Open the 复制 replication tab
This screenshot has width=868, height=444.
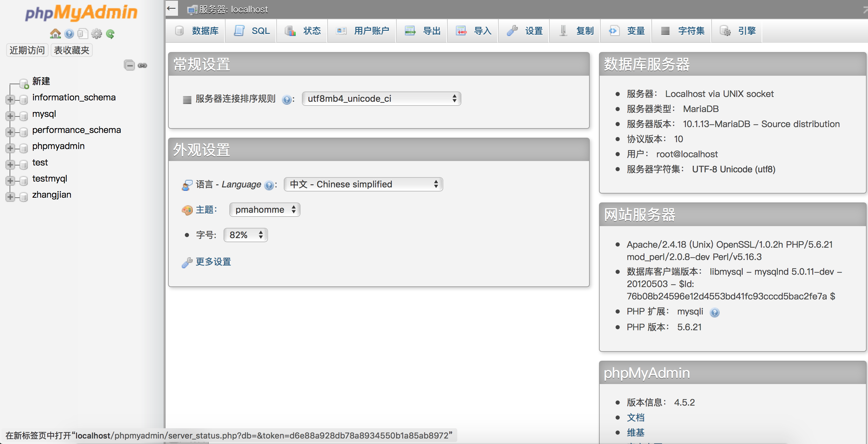coord(575,31)
